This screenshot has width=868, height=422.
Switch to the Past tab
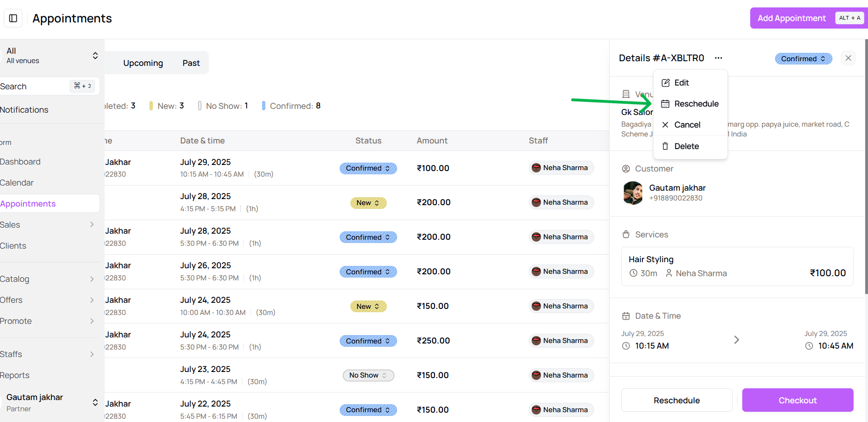(x=191, y=63)
